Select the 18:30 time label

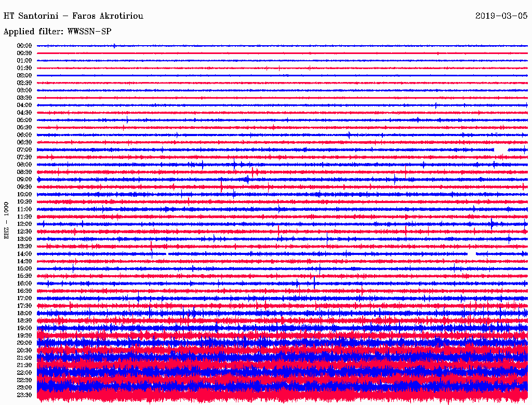tap(24, 321)
